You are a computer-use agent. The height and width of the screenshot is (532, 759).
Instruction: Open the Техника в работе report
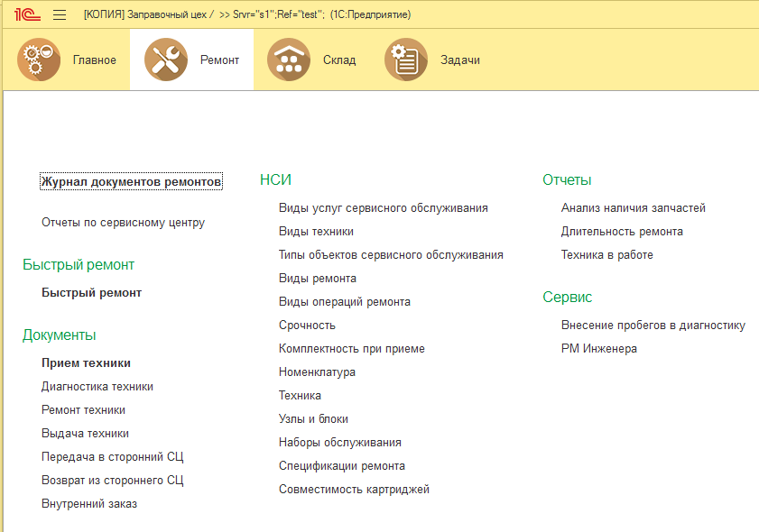pos(606,255)
